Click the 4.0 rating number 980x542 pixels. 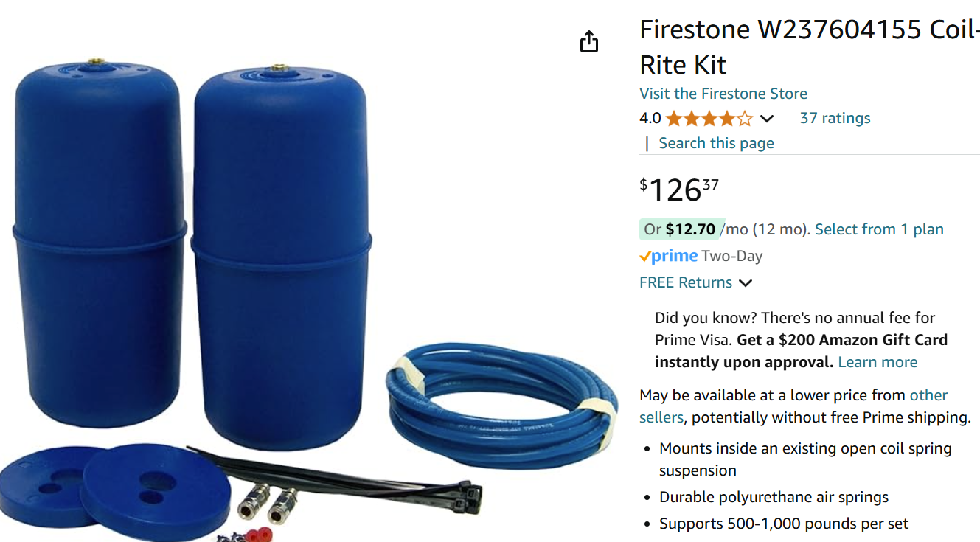(650, 118)
